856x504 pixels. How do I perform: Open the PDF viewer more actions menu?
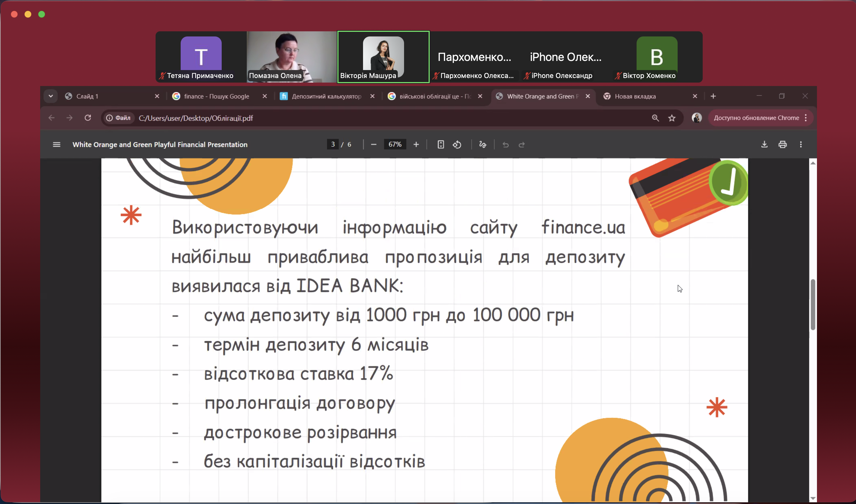tap(801, 145)
